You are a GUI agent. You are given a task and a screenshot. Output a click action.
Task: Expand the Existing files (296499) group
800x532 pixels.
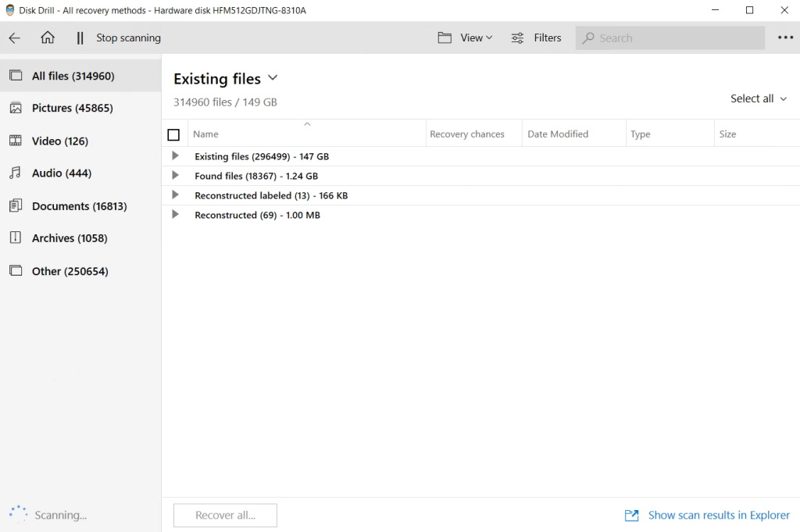[175, 156]
